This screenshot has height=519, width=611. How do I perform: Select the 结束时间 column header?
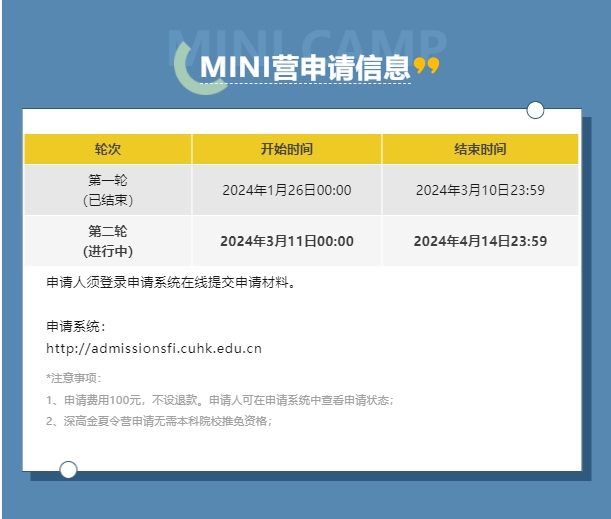pos(480,149)
